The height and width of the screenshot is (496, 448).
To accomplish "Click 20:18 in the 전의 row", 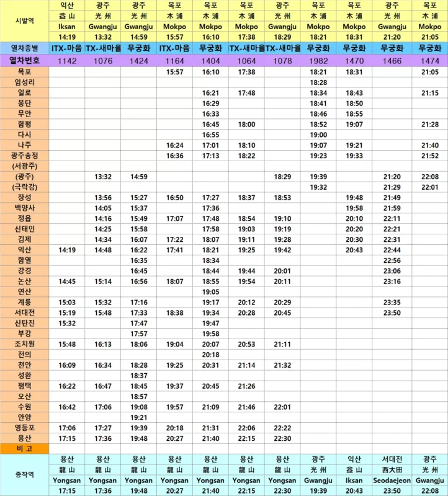I will 210,355.
